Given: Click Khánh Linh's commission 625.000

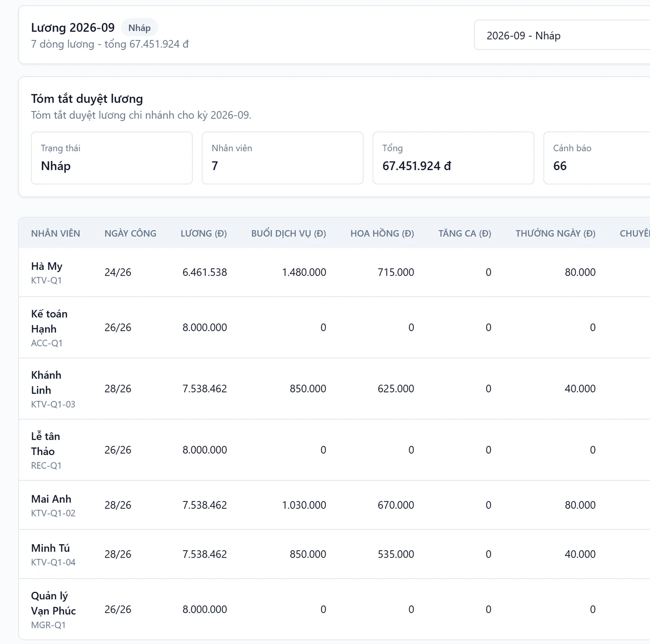Looking at the screenshot, I should (396, 389).
